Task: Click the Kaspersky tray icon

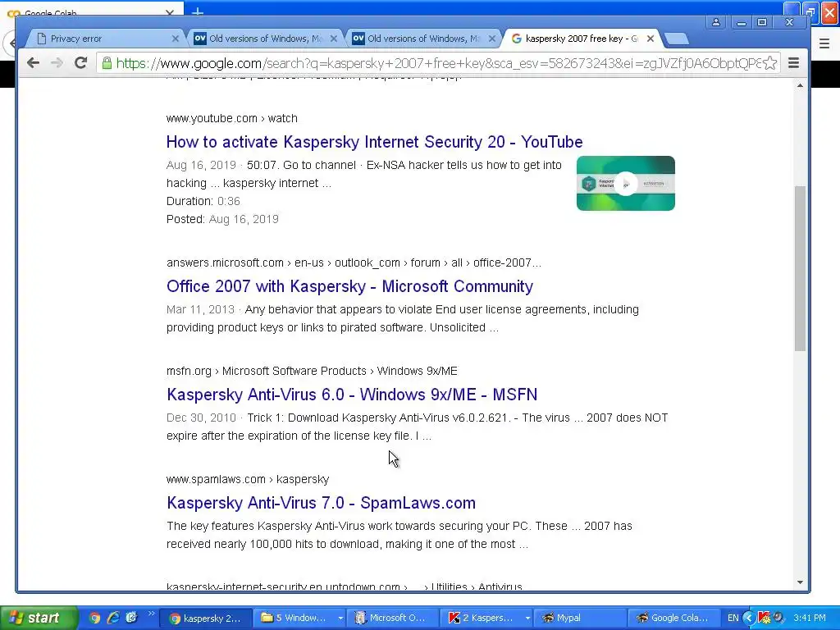Action: (x=764, y=619)
